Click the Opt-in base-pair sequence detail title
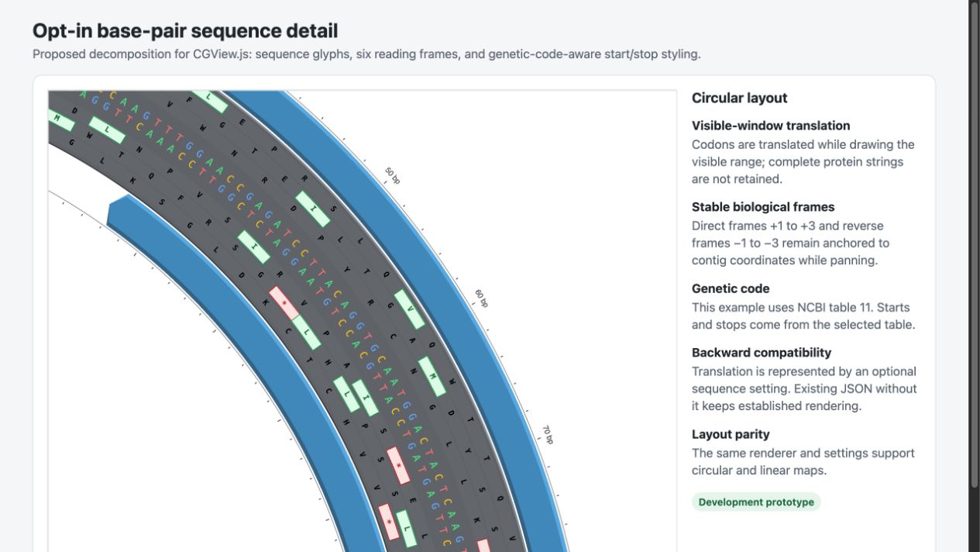Image resolution: width=980 pixels, height=552 pixels. pos(185,31)
